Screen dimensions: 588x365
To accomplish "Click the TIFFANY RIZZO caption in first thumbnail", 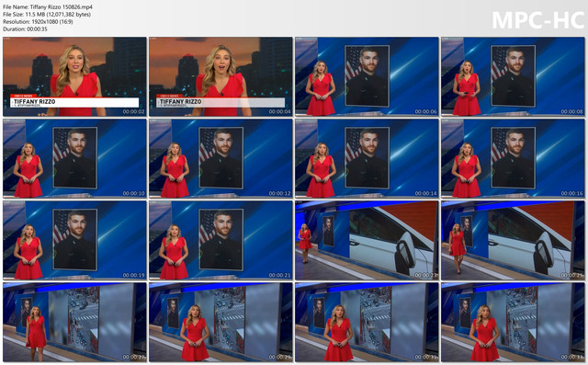I will [35, 102].
